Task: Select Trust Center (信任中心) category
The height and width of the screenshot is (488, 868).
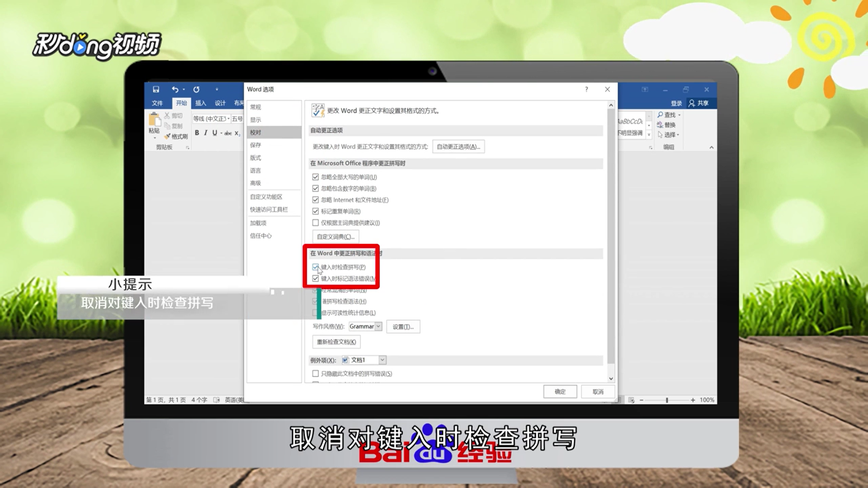Action: (x=274, y=235)
